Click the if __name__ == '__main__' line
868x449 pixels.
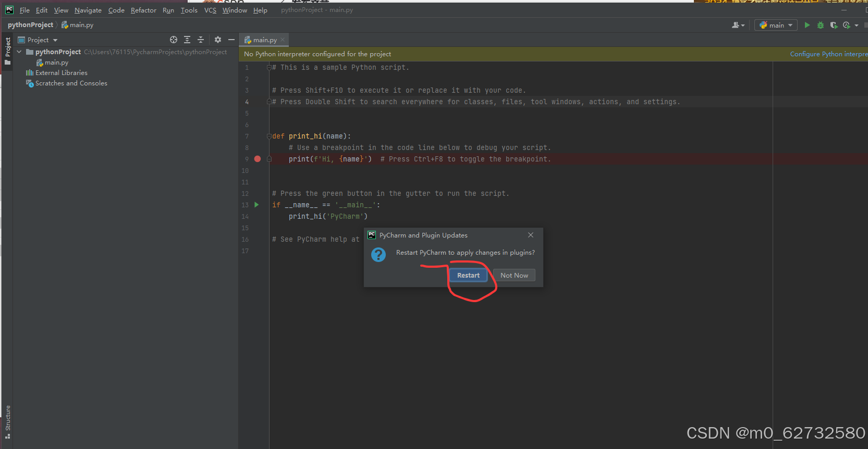tap(326, 205)
